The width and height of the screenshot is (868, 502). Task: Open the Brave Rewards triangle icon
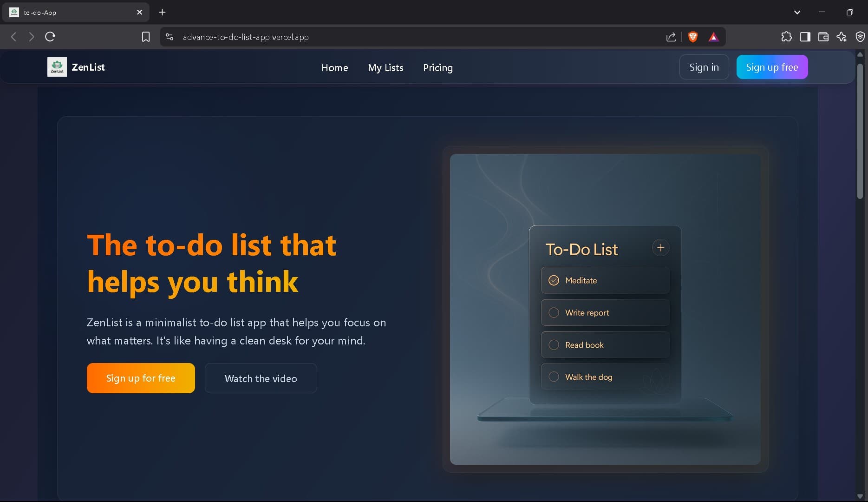tap(713, 37)
